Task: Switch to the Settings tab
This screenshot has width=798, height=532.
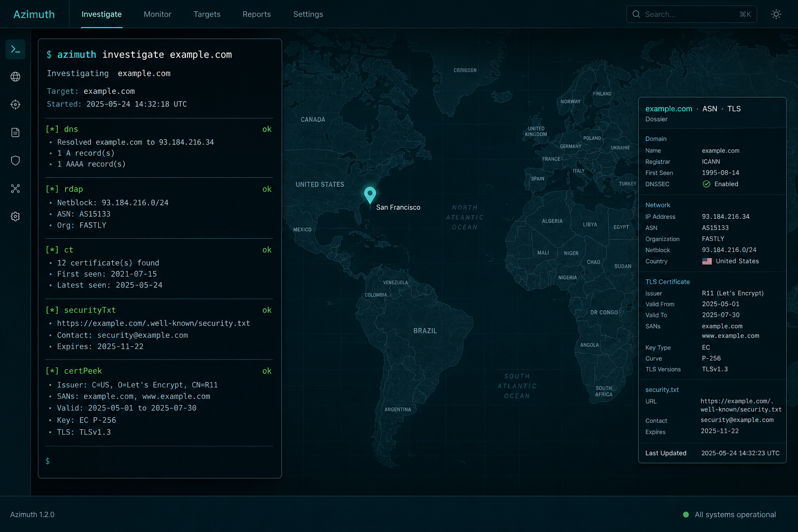Action: pos(308,14)
